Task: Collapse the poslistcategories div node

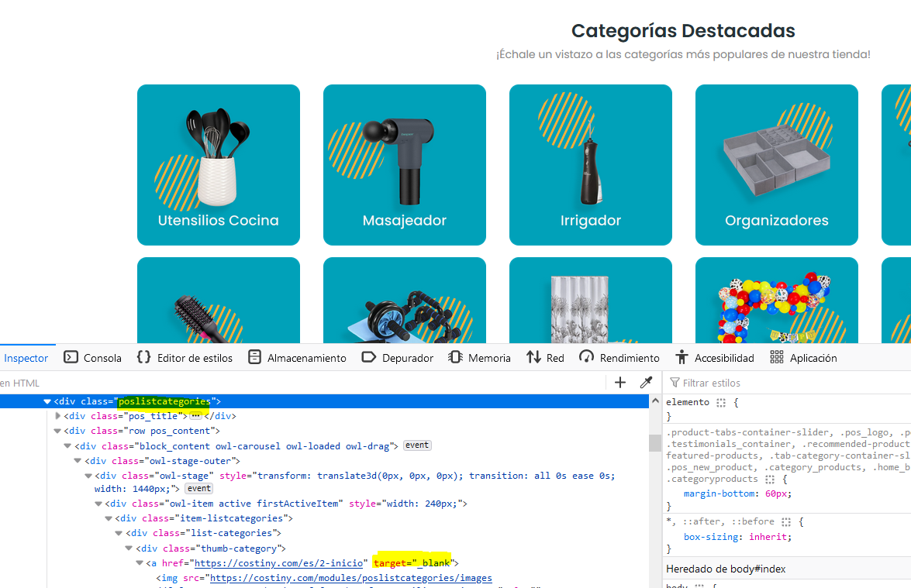Action: [x=47, y=402]
